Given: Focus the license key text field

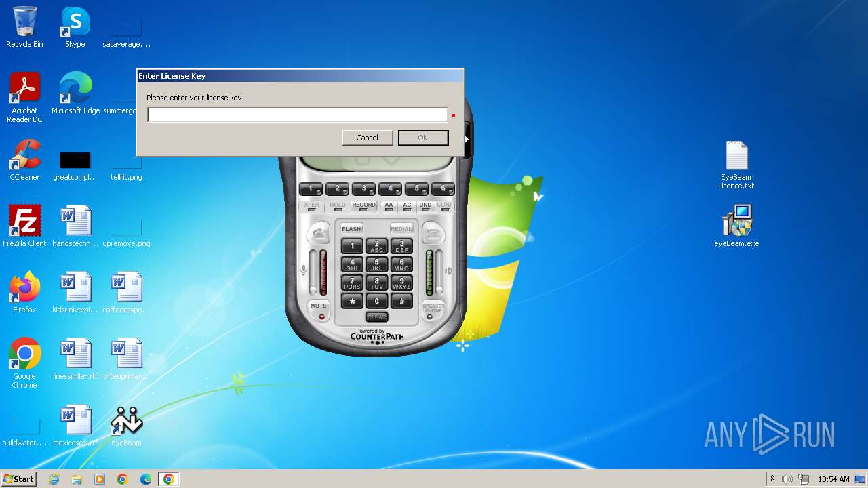Looking at the screenshot, I should pos(297,115).
